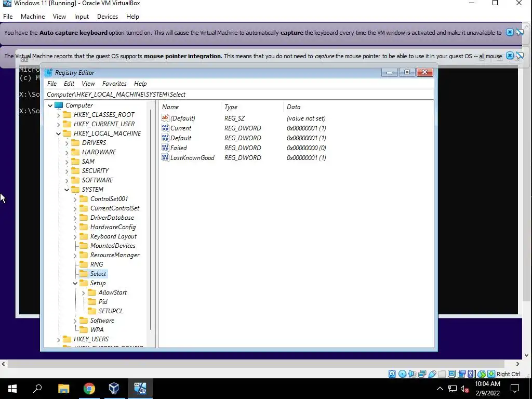The image size is (532, 399).
Task: Select the SETUPCL key
Action: click(x=111, y=311)
